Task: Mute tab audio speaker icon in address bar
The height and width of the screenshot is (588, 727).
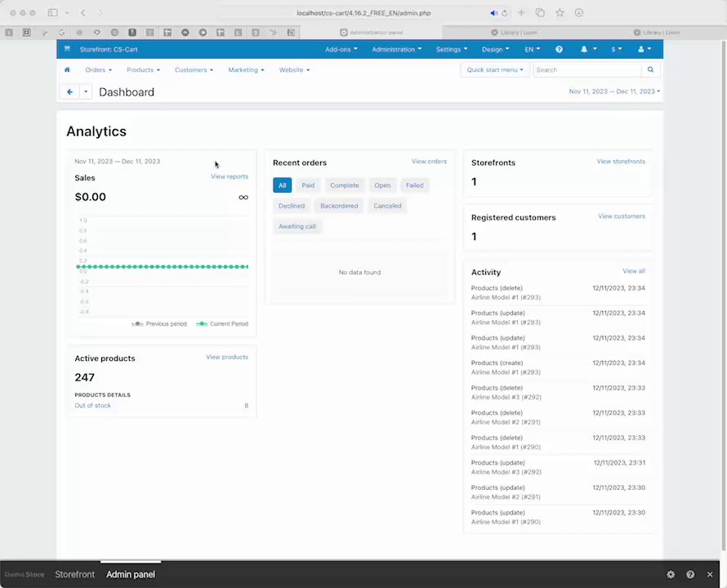Action: point(493,13)
